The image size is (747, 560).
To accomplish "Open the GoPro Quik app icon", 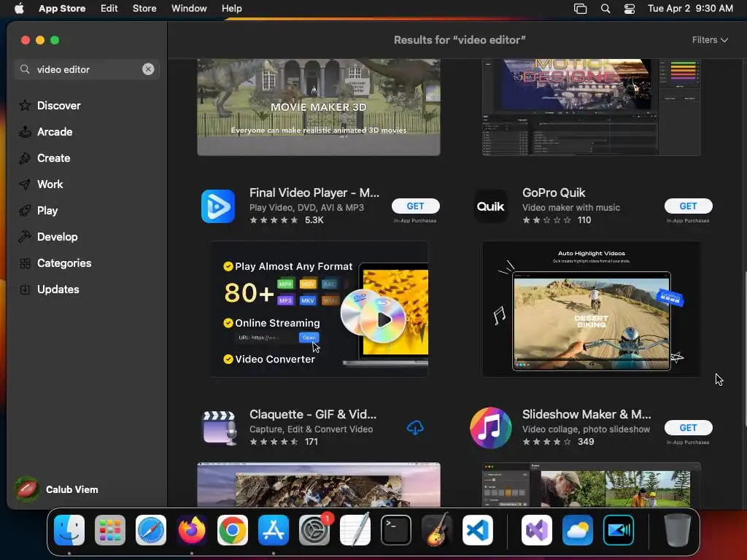I will (x=491, y=206).
